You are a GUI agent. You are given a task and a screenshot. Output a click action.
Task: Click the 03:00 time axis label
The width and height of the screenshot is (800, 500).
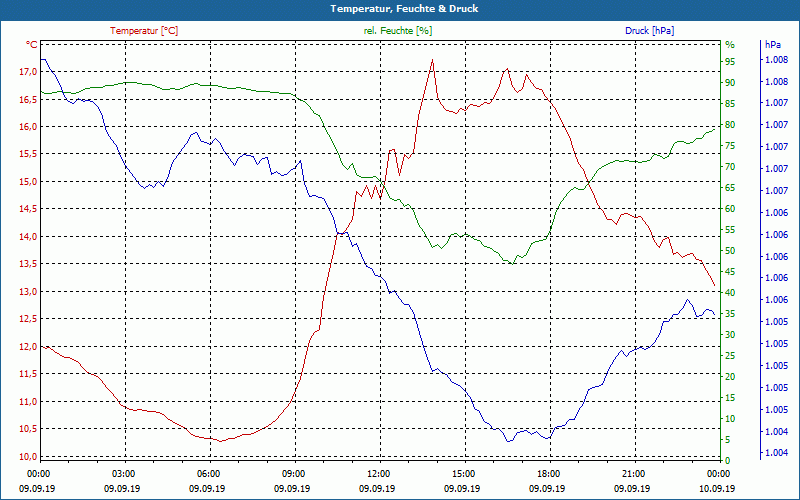(x=125, y=474)
